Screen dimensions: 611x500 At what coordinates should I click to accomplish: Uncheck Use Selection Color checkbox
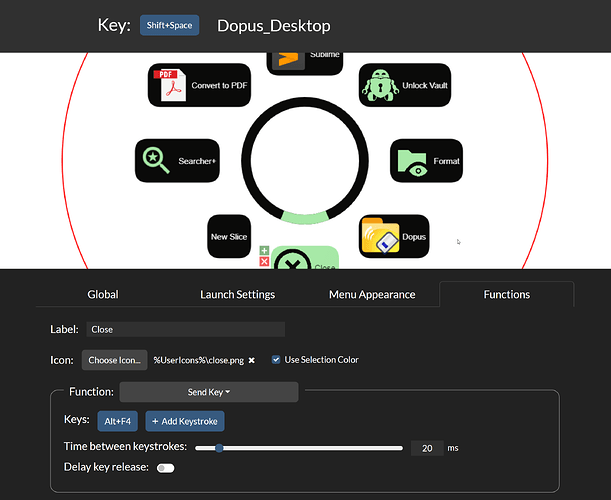coord(276,360)
